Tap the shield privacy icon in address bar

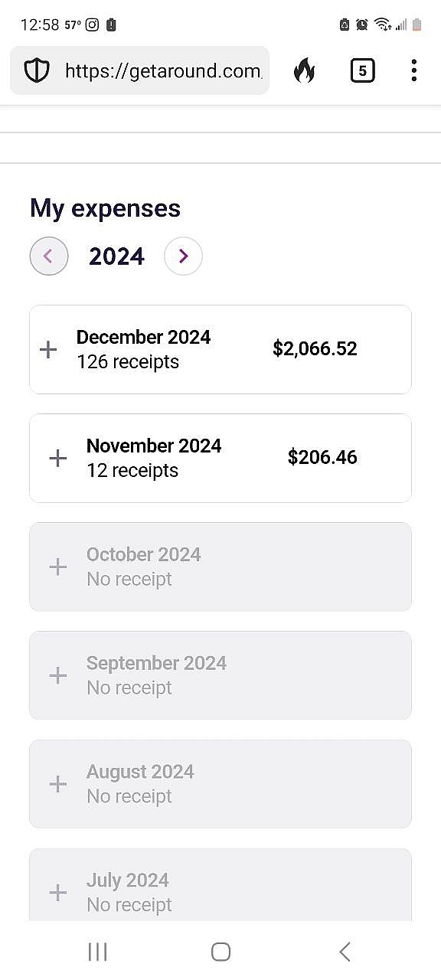[37, 71]
